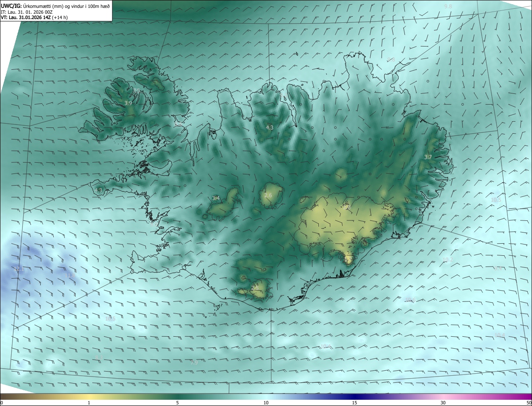
Task: Click the 10.2 value label
Action: point(448,260)
